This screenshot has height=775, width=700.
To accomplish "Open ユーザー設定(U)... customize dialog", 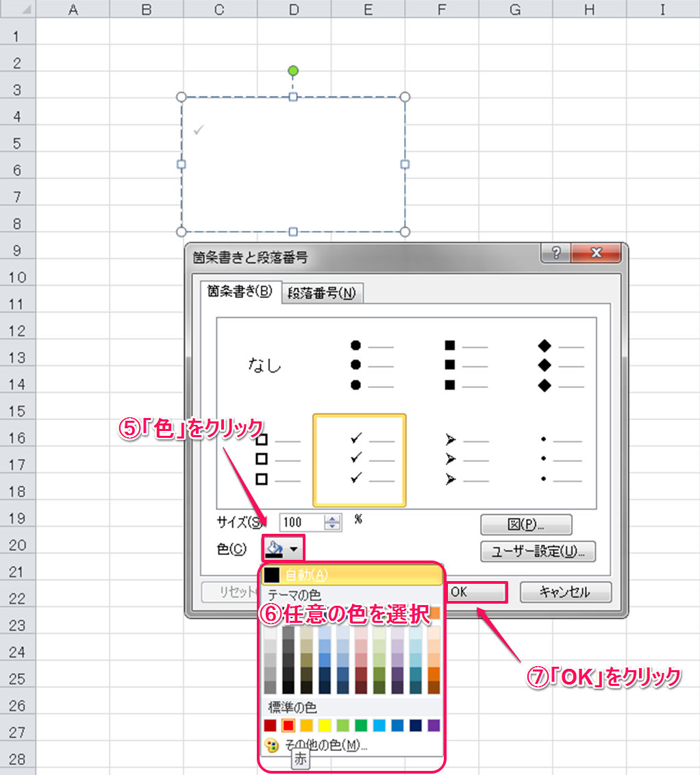I will click(x=538, y=552).
